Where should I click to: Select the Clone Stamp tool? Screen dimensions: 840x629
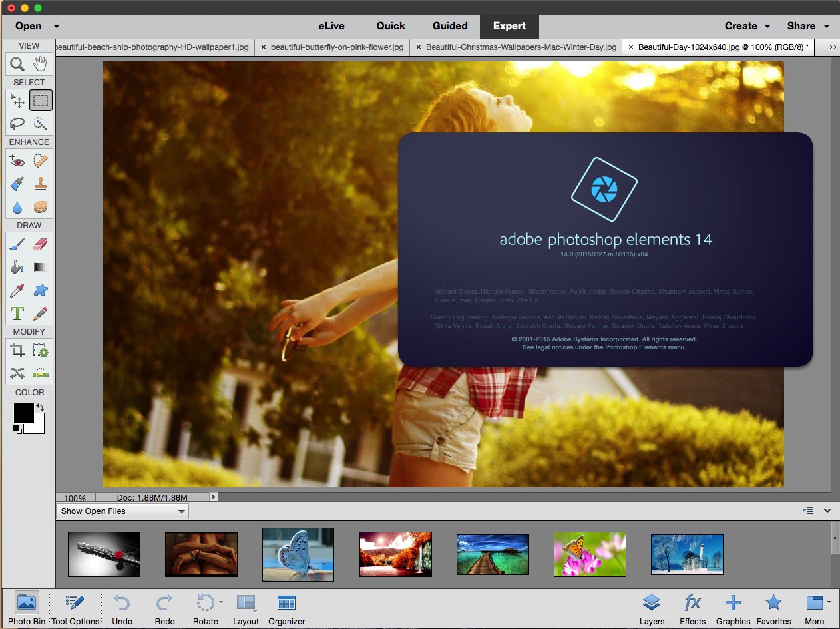[x=41, y=184]
